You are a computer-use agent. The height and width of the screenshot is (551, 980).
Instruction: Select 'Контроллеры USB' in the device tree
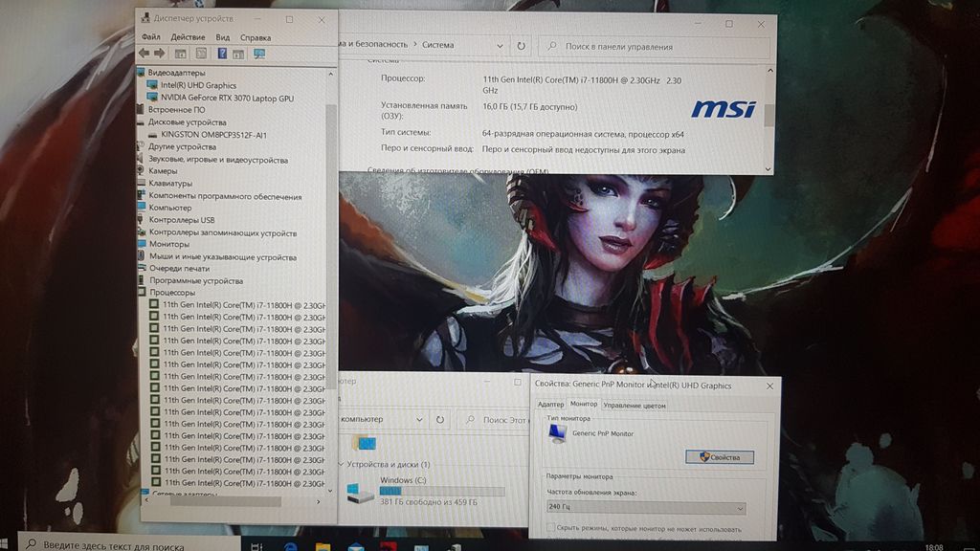(x=182, y=220)
